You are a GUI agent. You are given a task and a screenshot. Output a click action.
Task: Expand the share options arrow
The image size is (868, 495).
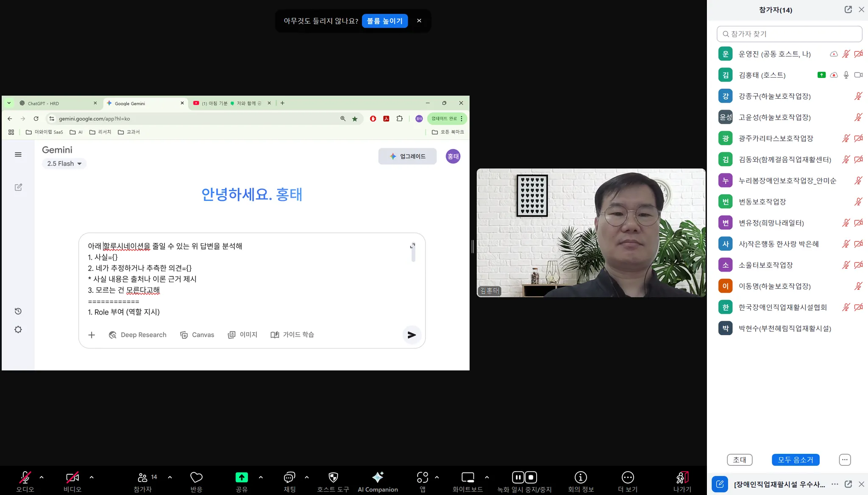[x=261, y=477]
